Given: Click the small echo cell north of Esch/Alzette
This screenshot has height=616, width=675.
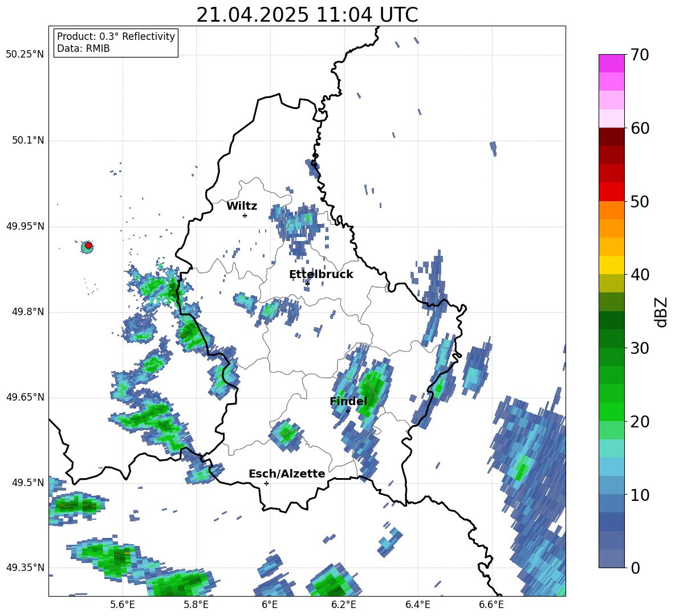Looking at the screenshot, I should (x=285, y=434).
